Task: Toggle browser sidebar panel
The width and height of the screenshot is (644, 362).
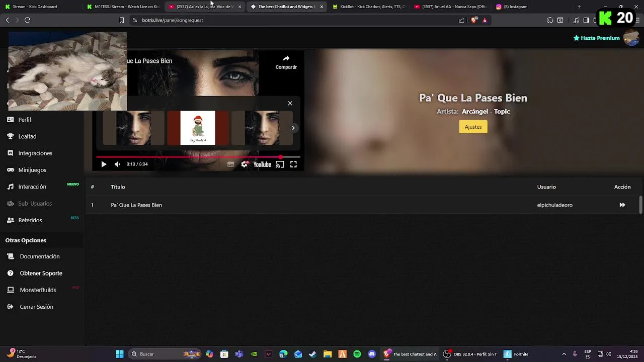Action: [x=586, y=20]
